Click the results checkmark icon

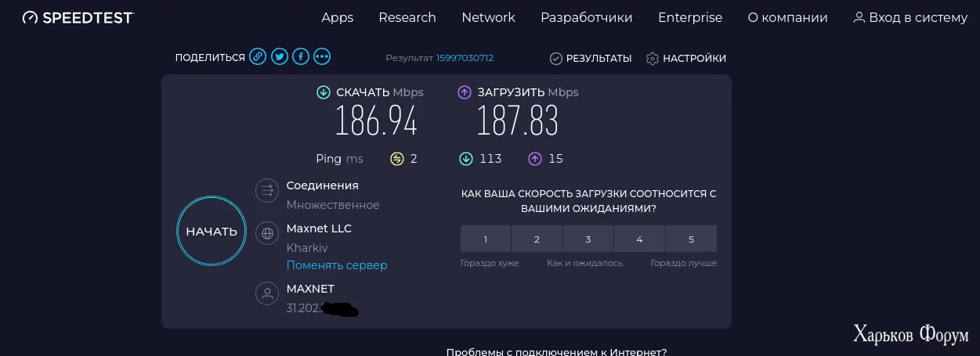556,59
